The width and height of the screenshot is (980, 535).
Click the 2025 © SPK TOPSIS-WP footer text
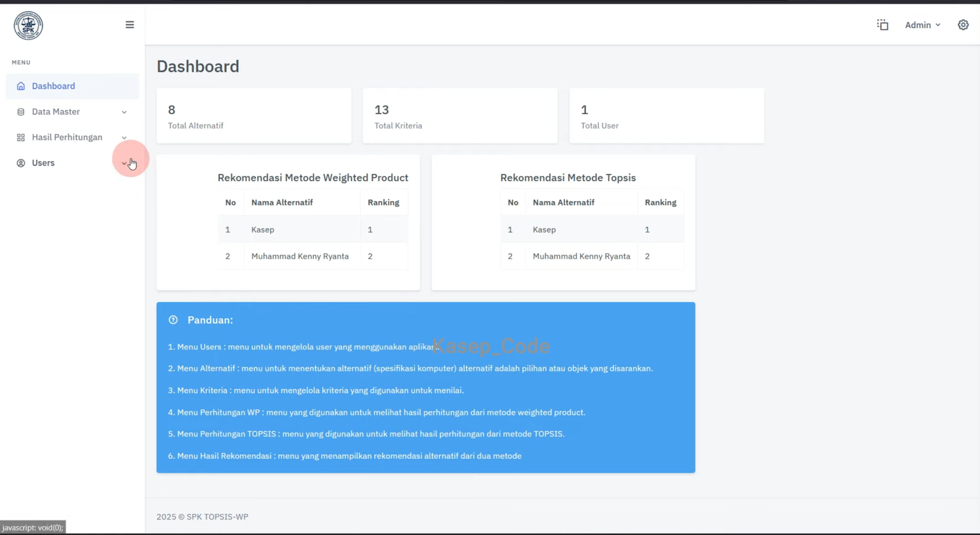(x=202, y=517)
